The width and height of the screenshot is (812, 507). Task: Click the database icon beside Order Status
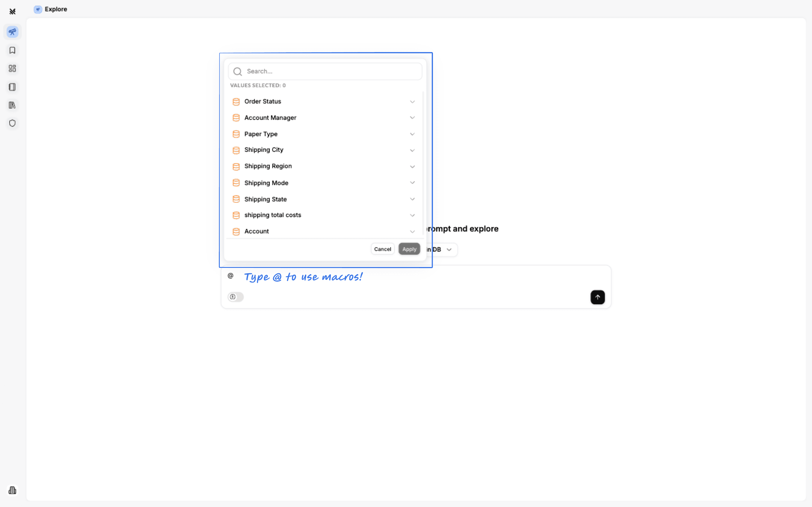tap(236, 101)
